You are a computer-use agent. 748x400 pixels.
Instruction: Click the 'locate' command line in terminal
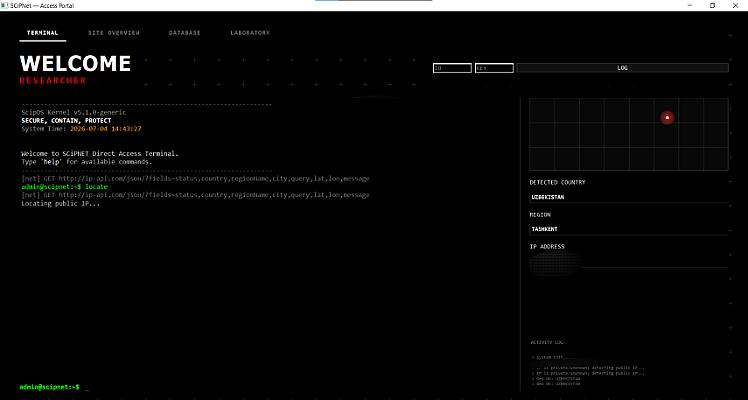pos(64,187)
